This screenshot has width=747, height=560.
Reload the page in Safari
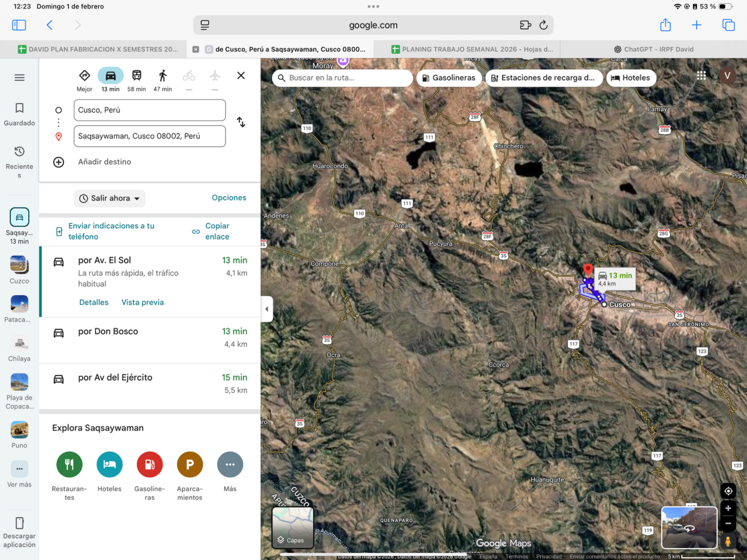543,25
